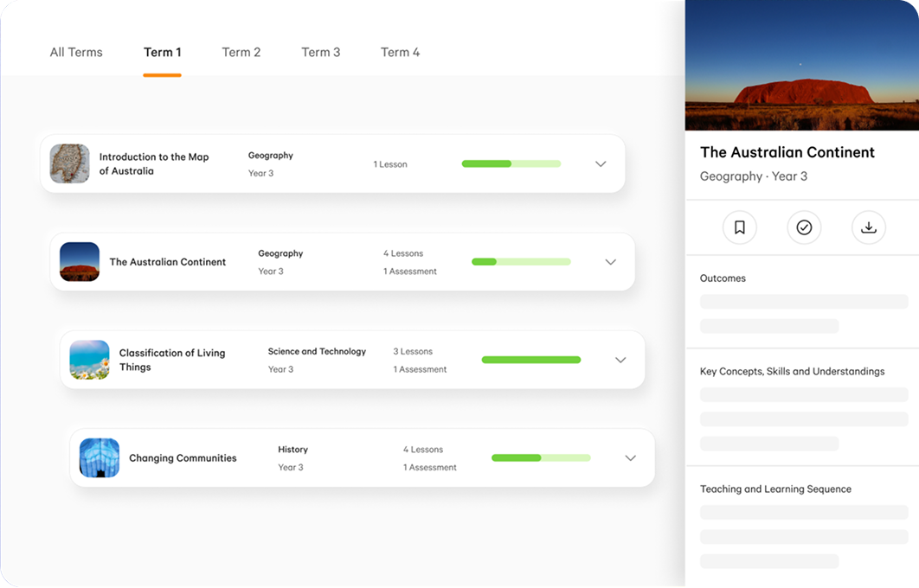
Task: Collapse the Classification of Living Things row
Action: 620,360
